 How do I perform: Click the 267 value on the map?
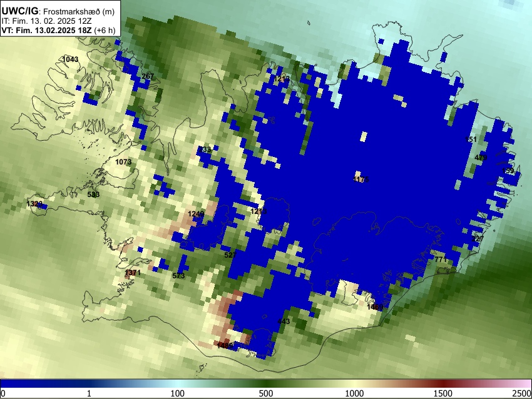click(x=148, y=76)
